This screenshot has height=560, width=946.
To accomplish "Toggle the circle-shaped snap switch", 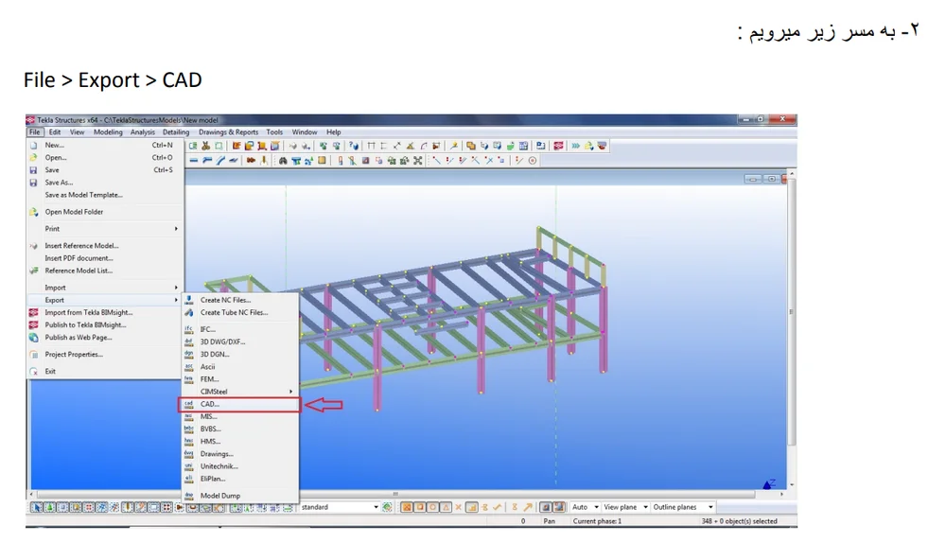I will [x=432, y=507].
